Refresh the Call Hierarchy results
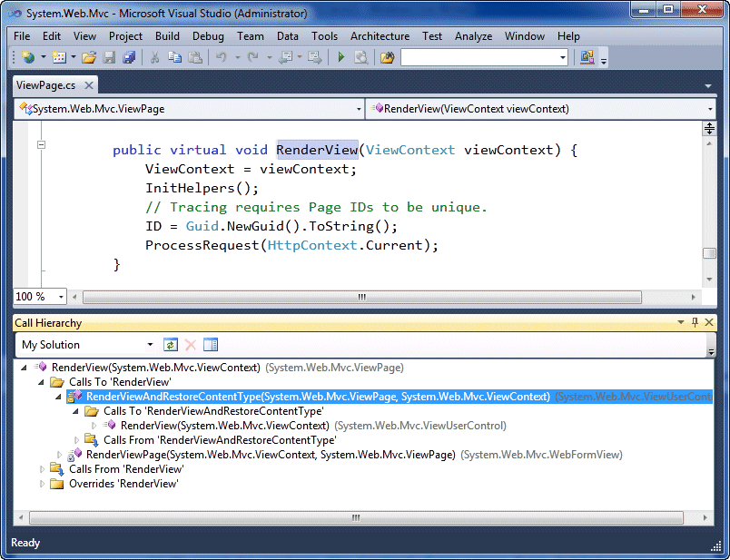Viewport: 730px width, 560px height. tap(171, 345)
